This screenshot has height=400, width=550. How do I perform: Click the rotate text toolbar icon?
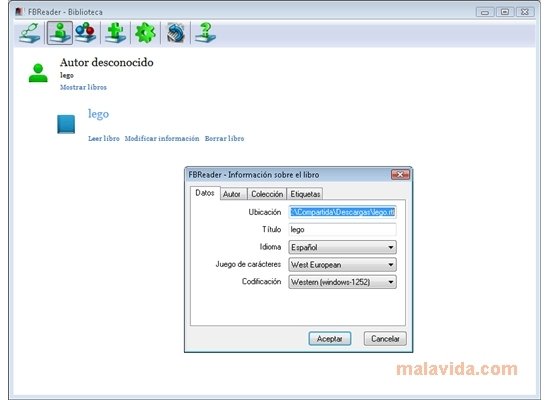coord(175,33)
